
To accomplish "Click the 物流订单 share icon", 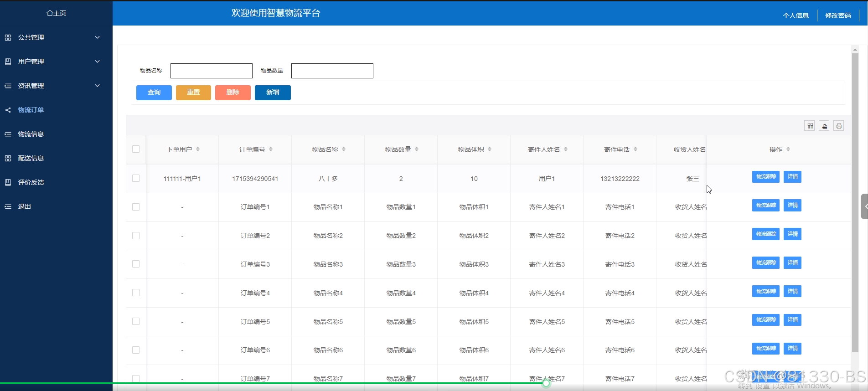I will coord(8,110).
